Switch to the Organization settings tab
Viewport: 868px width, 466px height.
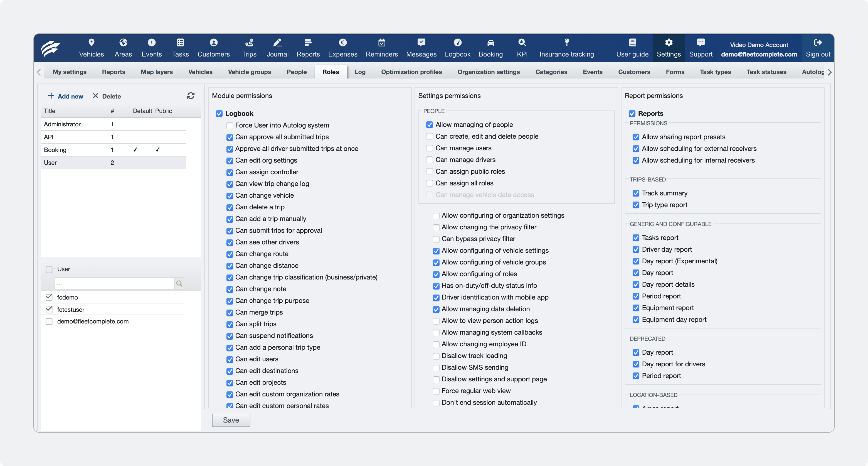click(x=489, y=72)
